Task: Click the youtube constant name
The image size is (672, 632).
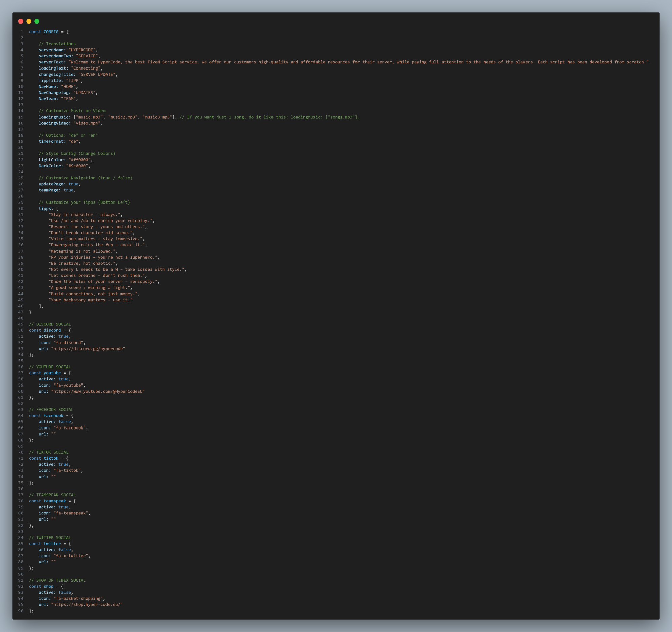Action: tap(52, 373)
